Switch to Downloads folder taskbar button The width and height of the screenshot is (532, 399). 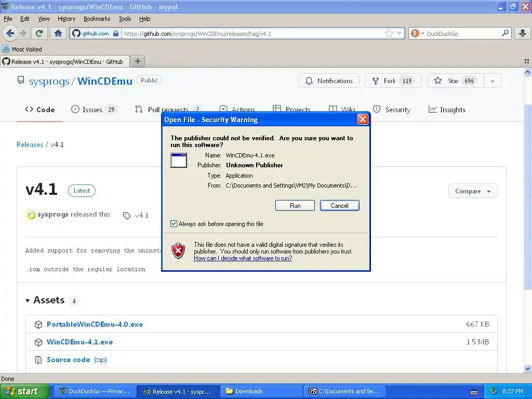coord(261,391)
